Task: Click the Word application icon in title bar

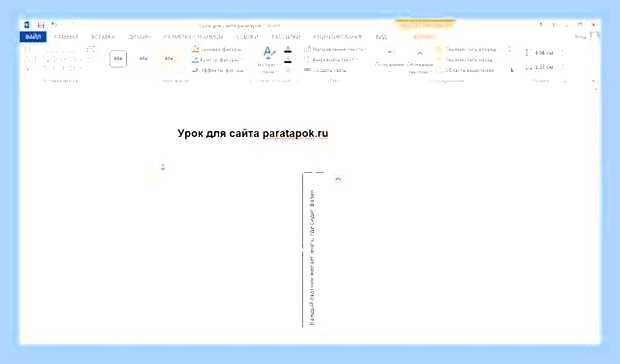Action: (26, 25)
